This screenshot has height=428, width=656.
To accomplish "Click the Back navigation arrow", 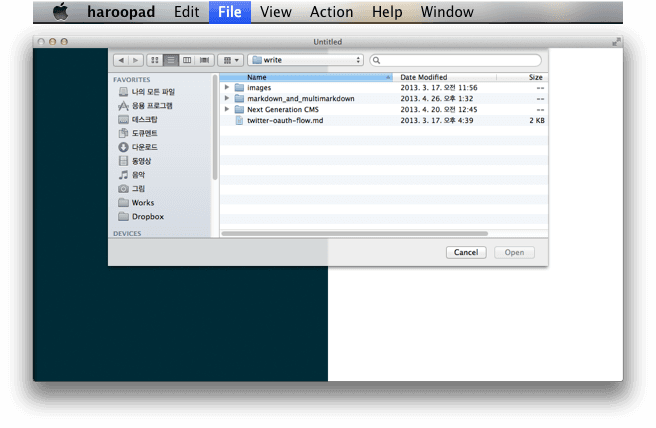I will 121,60.
